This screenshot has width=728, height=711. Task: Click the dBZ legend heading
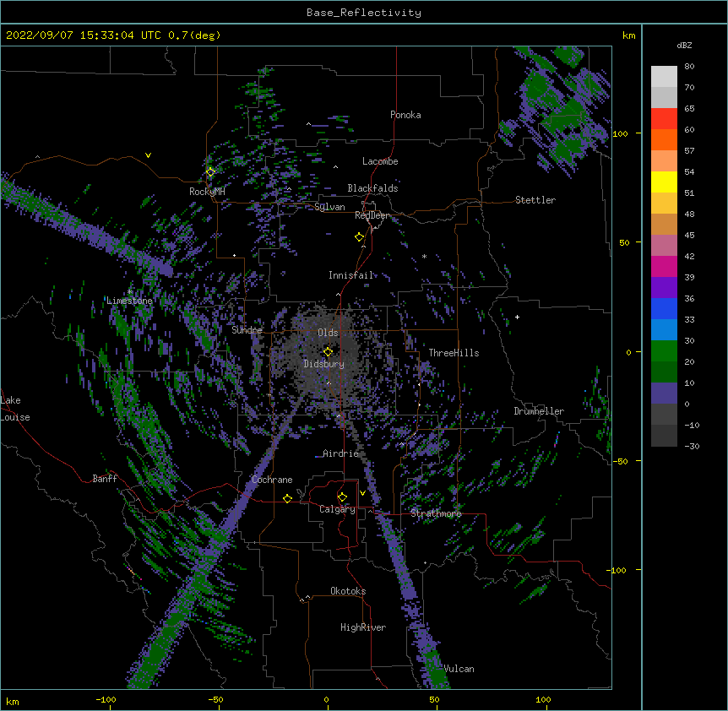pos(684,45)
